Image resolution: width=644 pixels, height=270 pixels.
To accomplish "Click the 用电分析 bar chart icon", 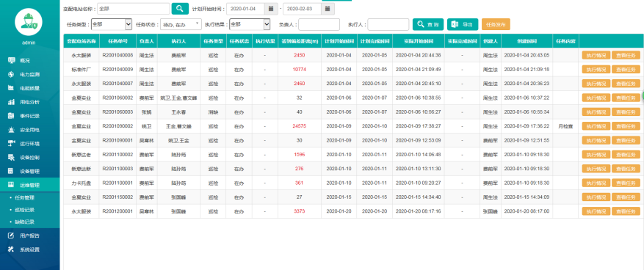I will 12,102.
